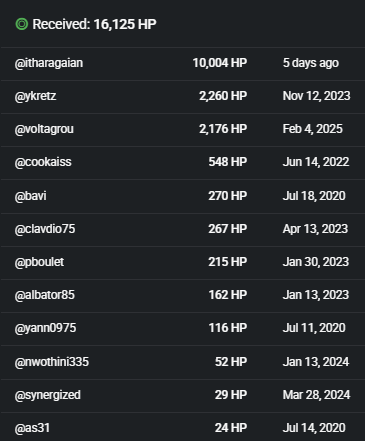
Task: Select the 2,260 HP delegation amount
Action: point(223,96)
